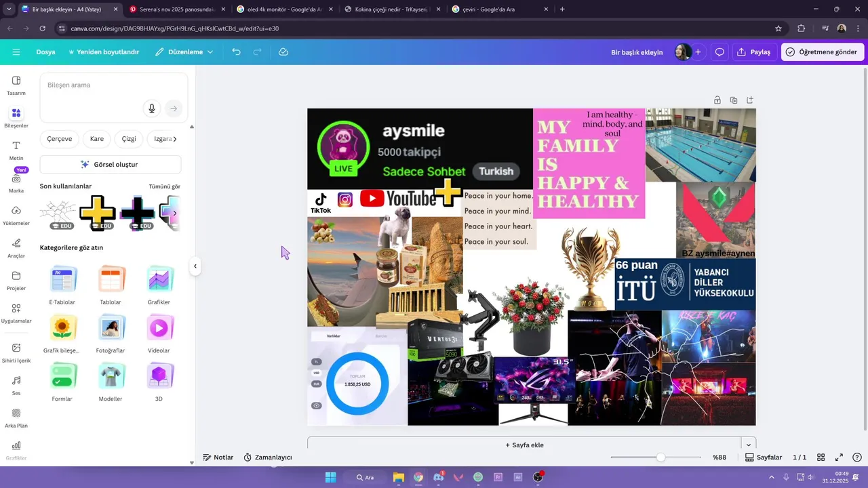The image size is (868, 488).
Task: Start the Zamanlayıcı timer
Action: pyautogui.click(x=268, y=457)
